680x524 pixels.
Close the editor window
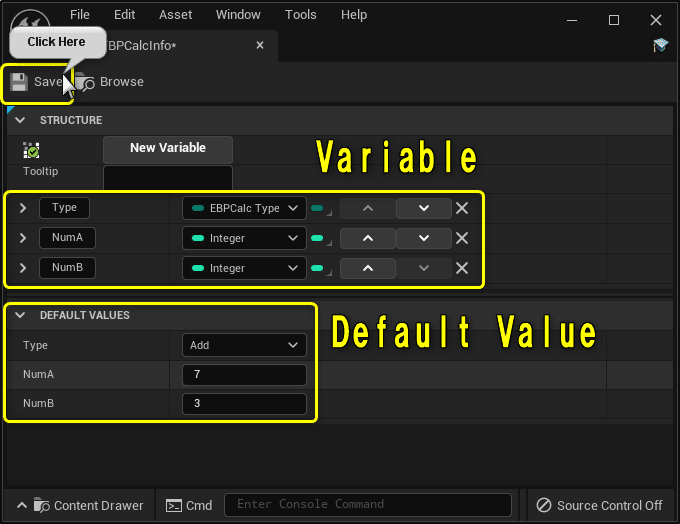point(656,20)
